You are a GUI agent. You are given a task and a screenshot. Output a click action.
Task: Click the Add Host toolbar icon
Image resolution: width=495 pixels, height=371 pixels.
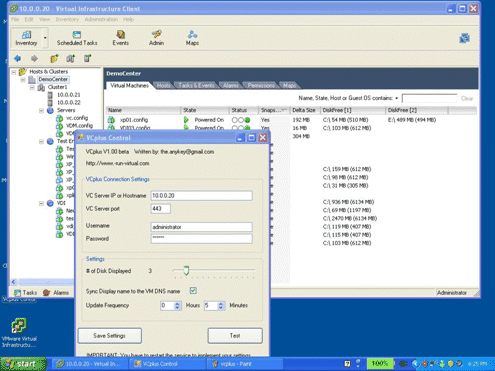point(87,59)
